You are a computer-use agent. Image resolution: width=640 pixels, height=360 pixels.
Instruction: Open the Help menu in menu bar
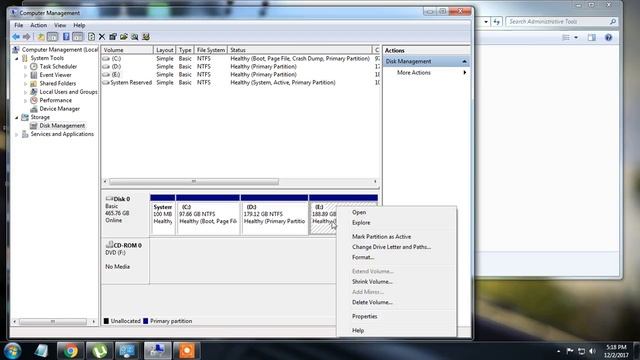click(x=79, y=25)
